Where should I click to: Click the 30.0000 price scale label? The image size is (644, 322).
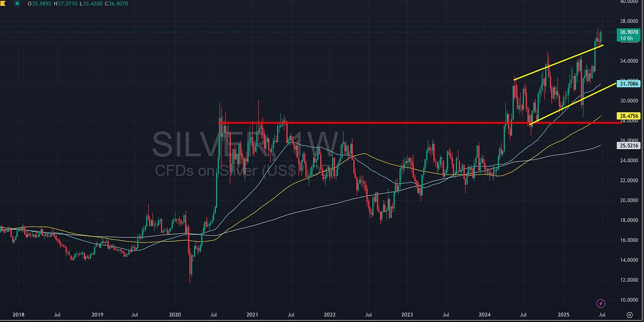pos(628,101)
